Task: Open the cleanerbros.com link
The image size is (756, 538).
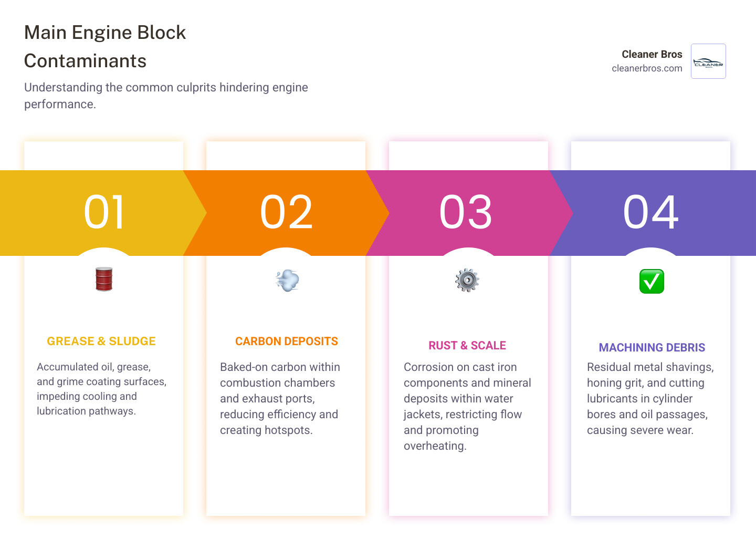Action: 647,68
